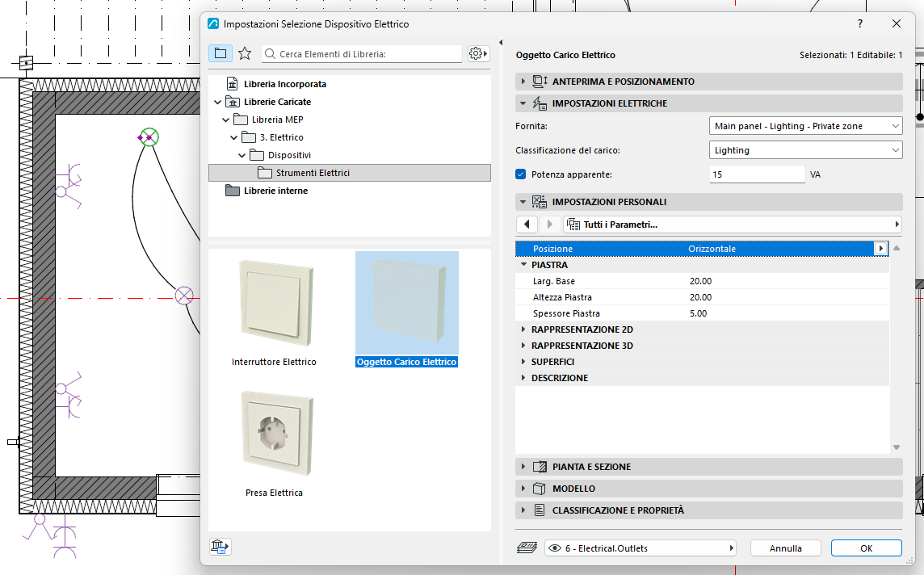The image size is (924, 575).
Task: Open Classificazione del carico dropdown
Action: click(805, 150)
